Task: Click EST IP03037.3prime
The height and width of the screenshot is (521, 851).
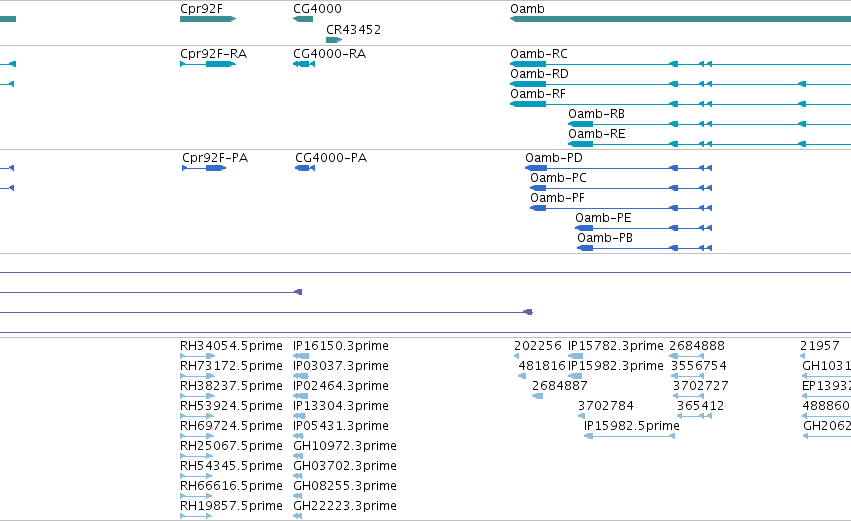Action: [301, 376]
